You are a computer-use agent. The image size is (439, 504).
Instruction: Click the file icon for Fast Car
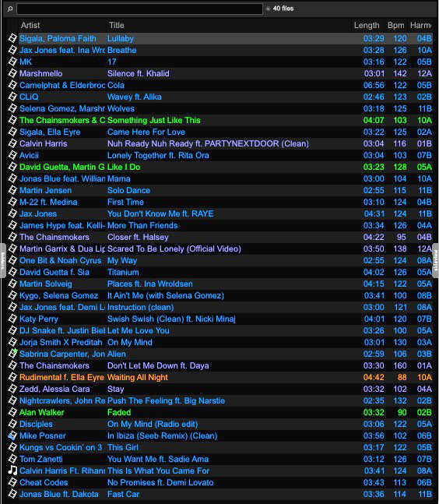click(12, 494)
